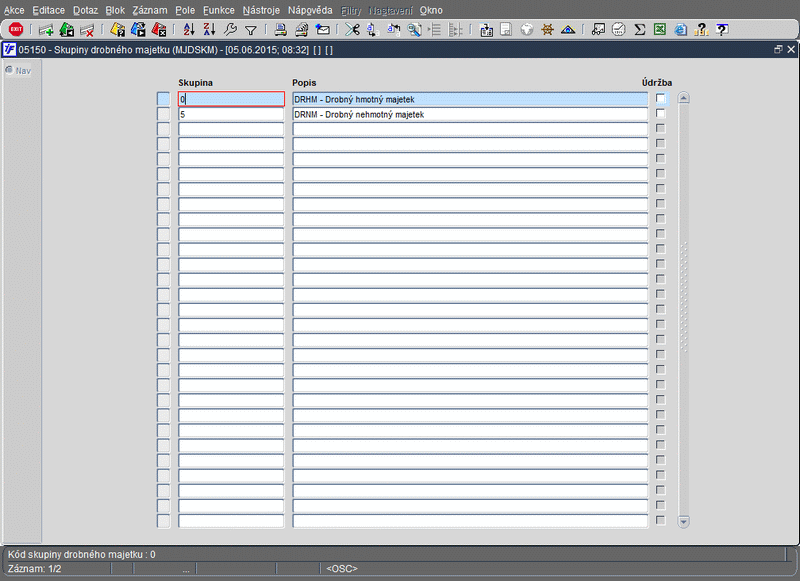Click the Nav button in left panel

[18, 70]
